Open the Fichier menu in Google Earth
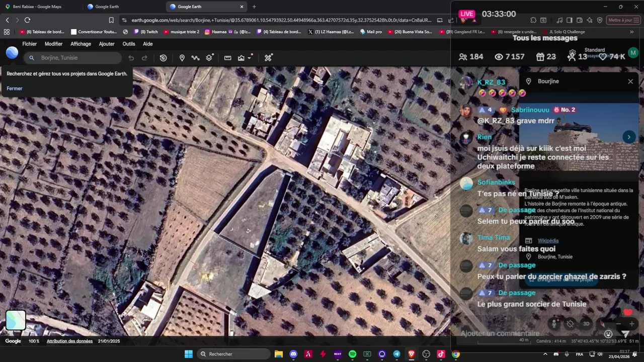The width and height of the screenshot is (644, 362). (x=29, y=44)
